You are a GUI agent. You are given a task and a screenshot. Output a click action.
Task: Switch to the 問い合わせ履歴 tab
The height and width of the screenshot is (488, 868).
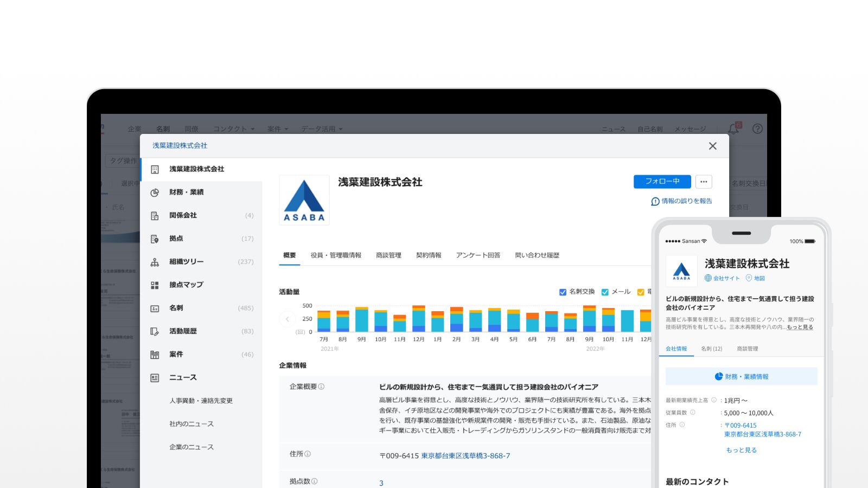[x=537, y=255]
